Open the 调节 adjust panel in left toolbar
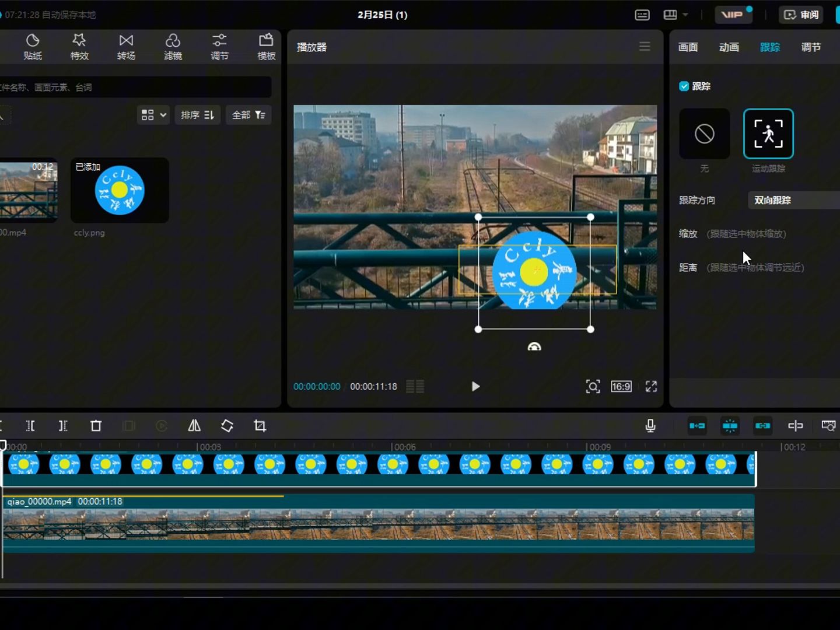This screenshot has height=630, width=840. pyautogui.click(x=219, y=47)
